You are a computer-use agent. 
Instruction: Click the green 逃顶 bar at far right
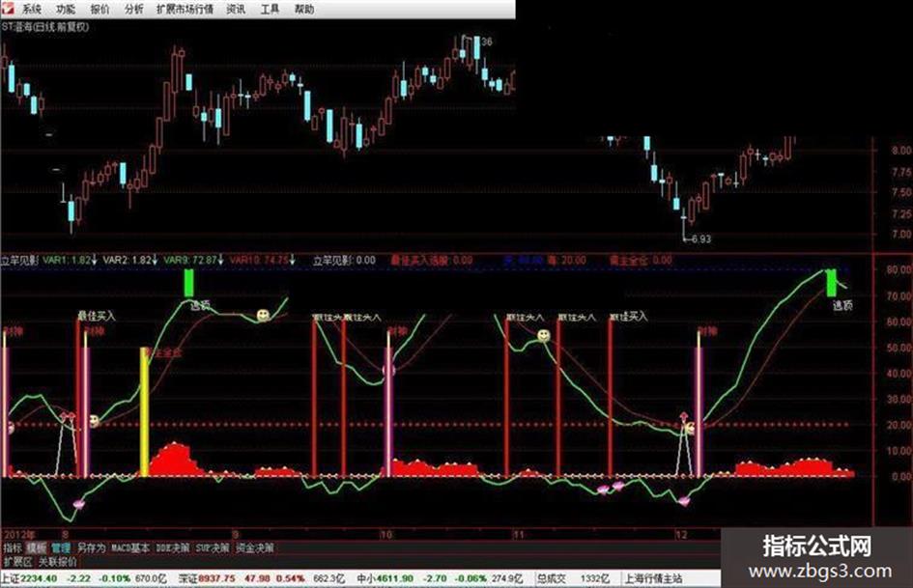tap(832, 283)
